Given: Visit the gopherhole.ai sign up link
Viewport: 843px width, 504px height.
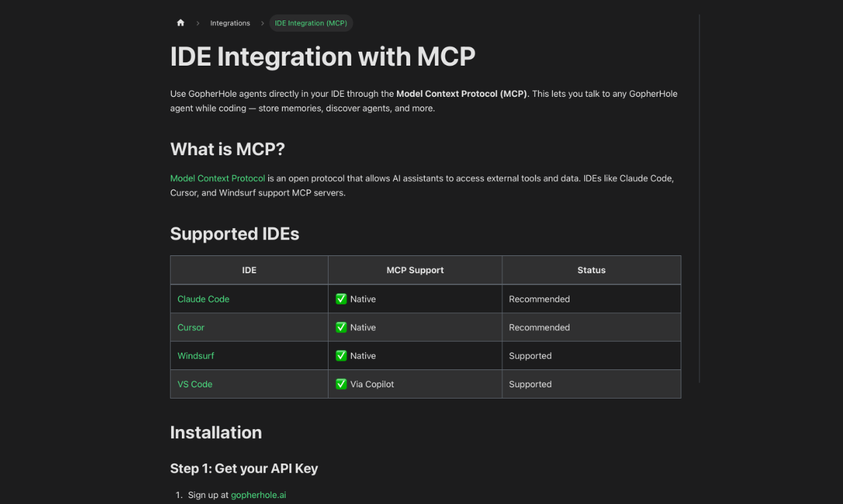Looking at the screenshot, I should coord(258,495).
